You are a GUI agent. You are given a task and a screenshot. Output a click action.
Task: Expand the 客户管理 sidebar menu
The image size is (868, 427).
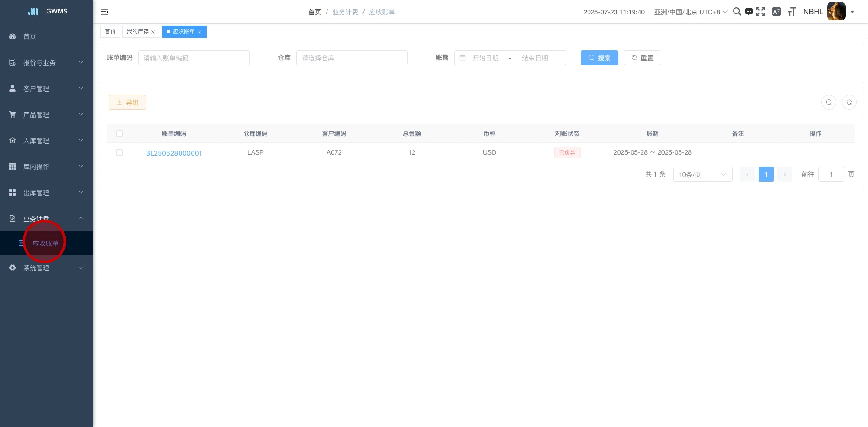tap(47, 89)
